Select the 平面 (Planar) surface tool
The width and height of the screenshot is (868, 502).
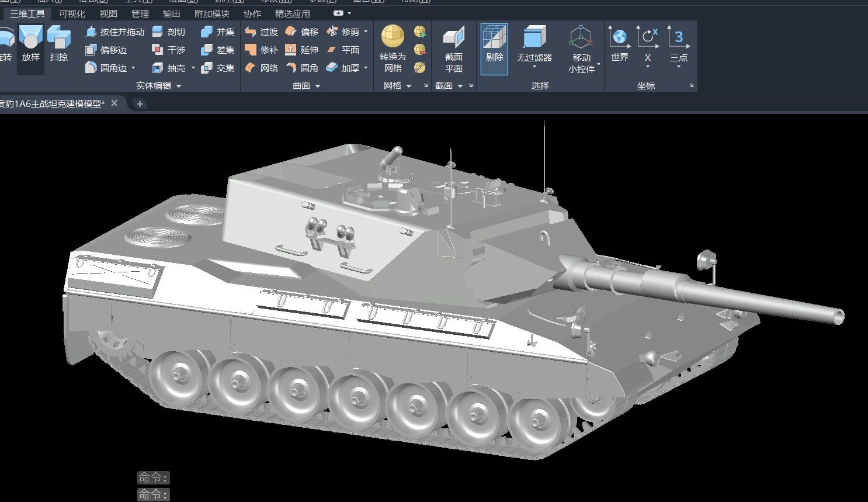click(x=343, y=50)
